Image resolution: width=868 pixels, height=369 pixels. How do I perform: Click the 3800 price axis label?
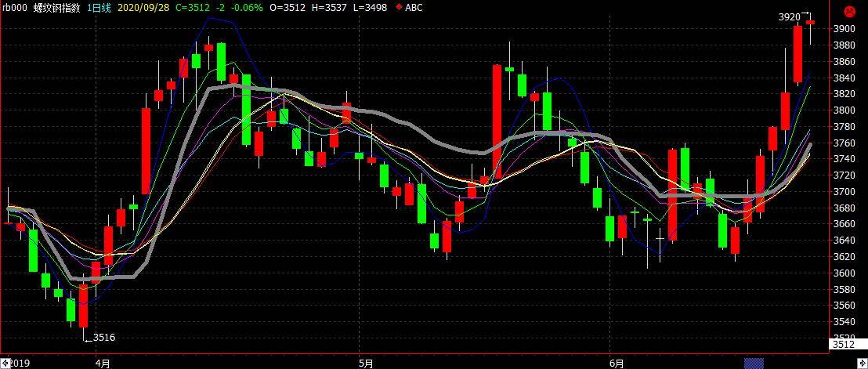point(844,110)
